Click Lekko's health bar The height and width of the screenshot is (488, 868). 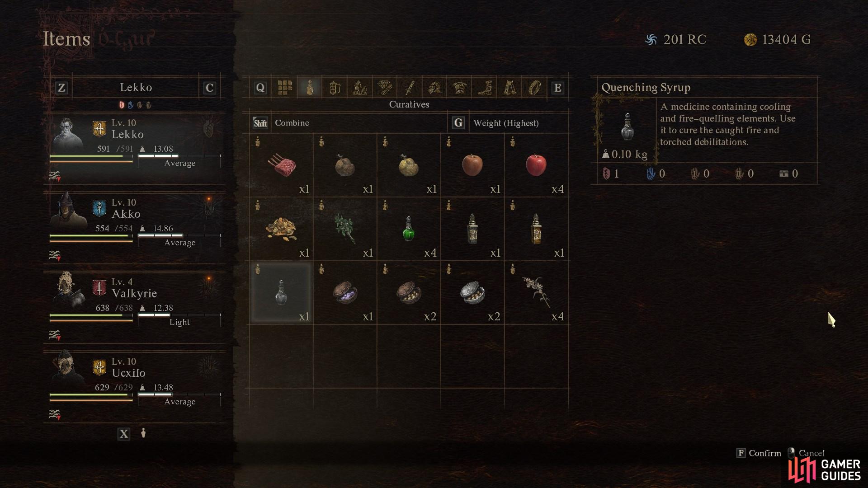tap(91, 156)
